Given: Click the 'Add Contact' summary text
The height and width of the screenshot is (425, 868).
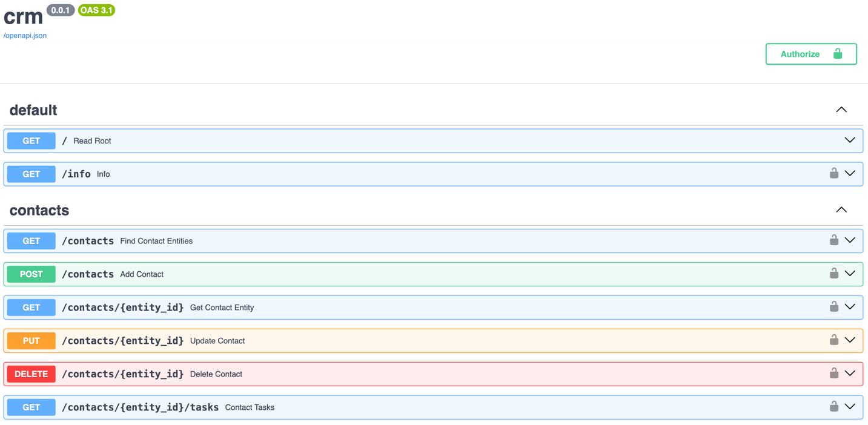Looking at the screenshot, I should (142, 274).
